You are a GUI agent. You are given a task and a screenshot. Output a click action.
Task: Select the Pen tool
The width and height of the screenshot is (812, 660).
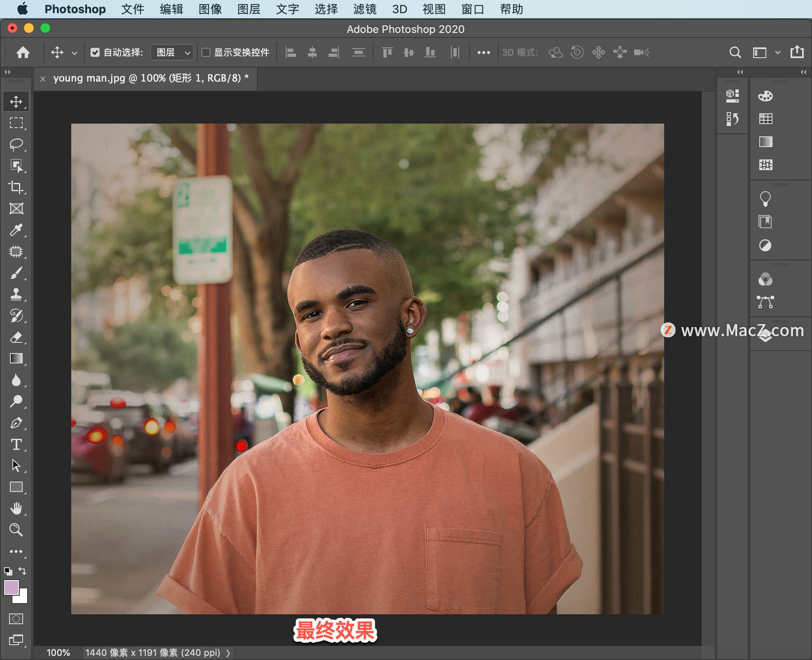[16, 423]
